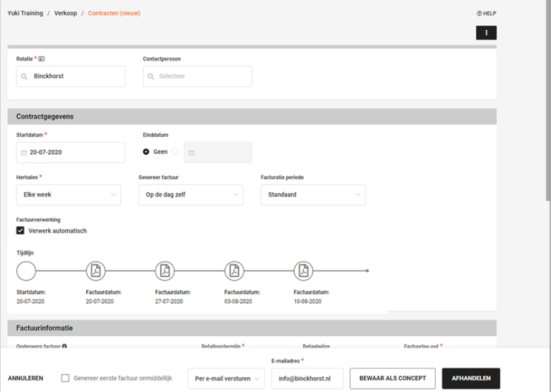Open the Herhalen dropdown showing Elke week
Screen dimensions: 551x392
pos(68,195)
